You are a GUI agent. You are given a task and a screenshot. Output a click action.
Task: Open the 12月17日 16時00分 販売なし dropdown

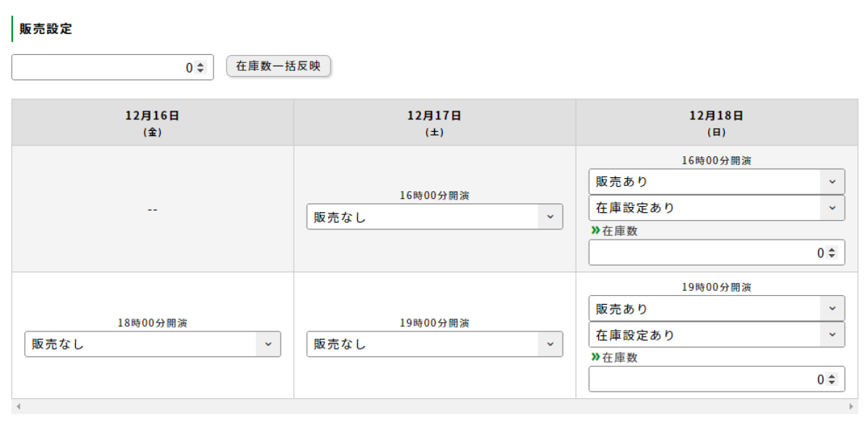[x=434, y=216]
